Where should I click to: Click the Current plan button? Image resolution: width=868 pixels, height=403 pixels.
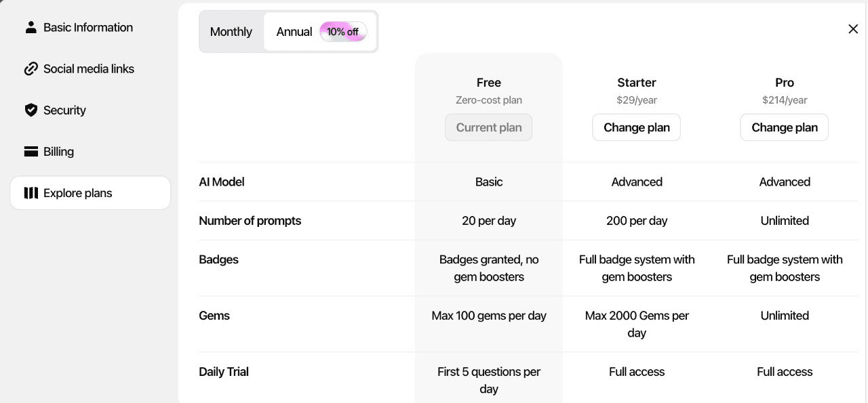[488, 127]
